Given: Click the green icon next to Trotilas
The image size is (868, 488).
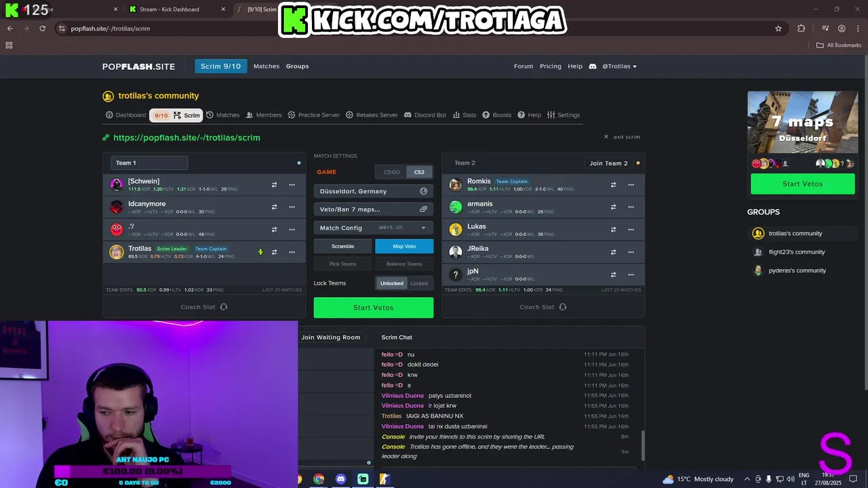Looking at the screenshot, I should 260,252.
